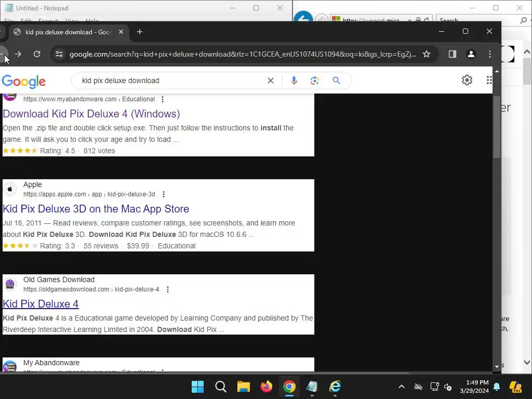
Task: Click Internet Explorer search magnifier icon
Action: pos(524,20)
